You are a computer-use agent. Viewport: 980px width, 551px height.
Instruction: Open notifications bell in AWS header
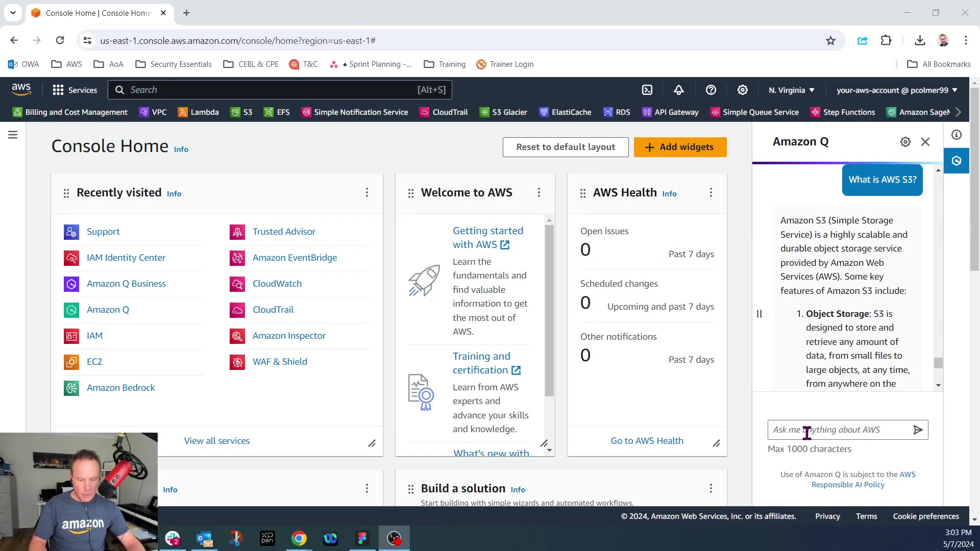679,90
